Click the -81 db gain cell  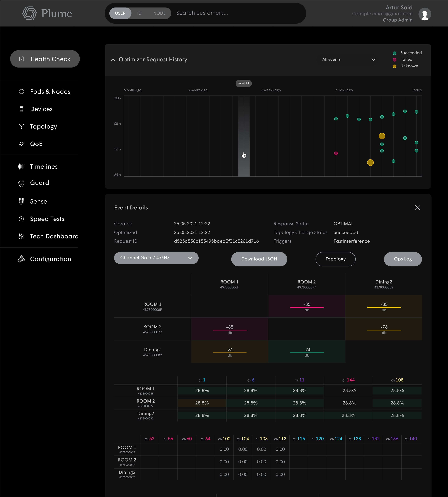click(230, 352)
